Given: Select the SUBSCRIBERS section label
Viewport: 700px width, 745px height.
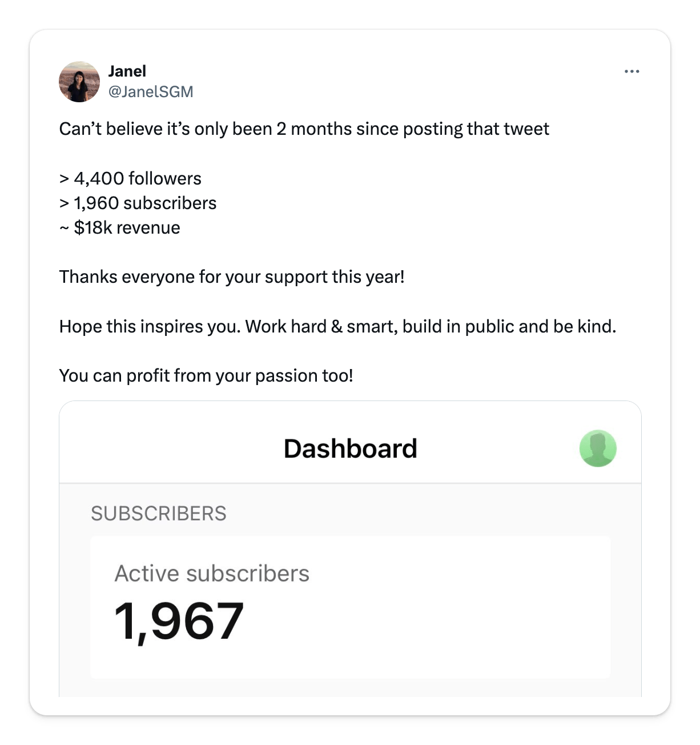Looking at the screenshot, I should [158, 514].
